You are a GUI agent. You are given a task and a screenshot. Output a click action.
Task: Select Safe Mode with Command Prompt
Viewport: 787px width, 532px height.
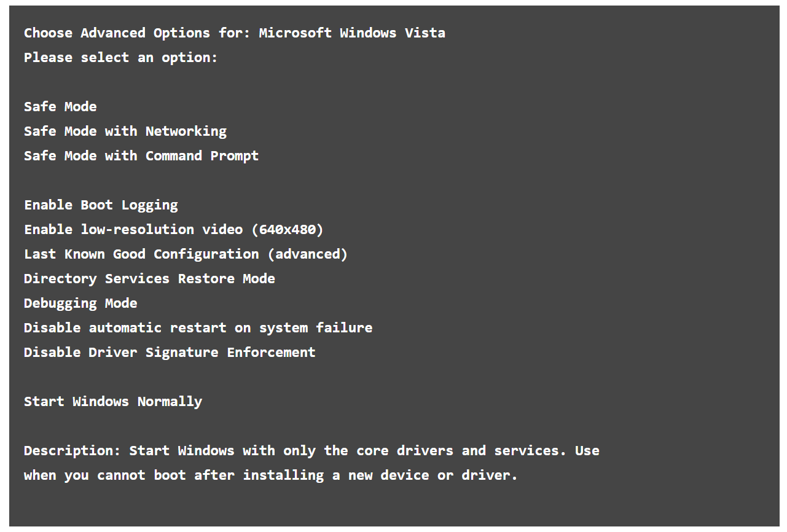click(x=141, y=156)
